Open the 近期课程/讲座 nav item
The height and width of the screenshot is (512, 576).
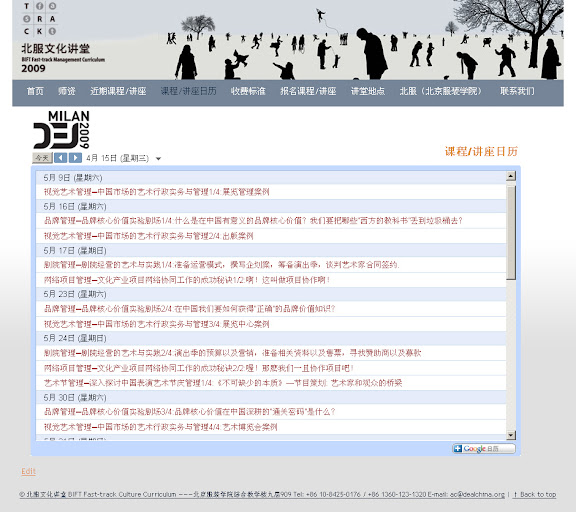[x=118, y=91]
